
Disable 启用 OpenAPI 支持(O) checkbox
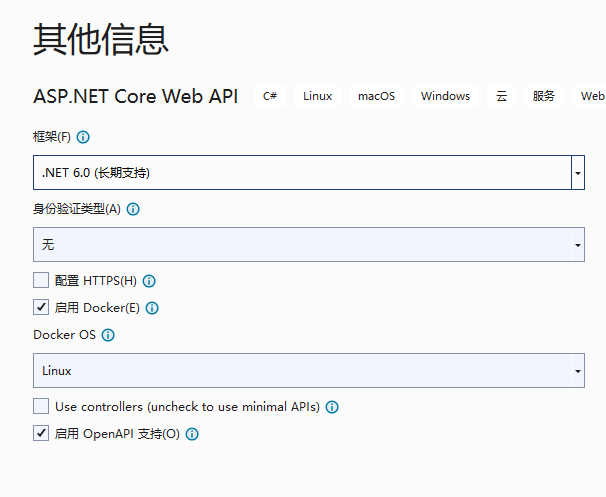41,433
